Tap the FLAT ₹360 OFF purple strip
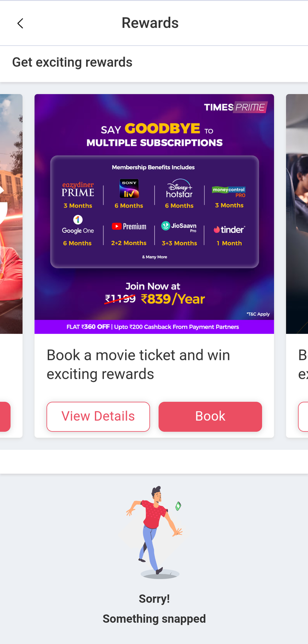The image size is (308, 644). pos(154,327)
